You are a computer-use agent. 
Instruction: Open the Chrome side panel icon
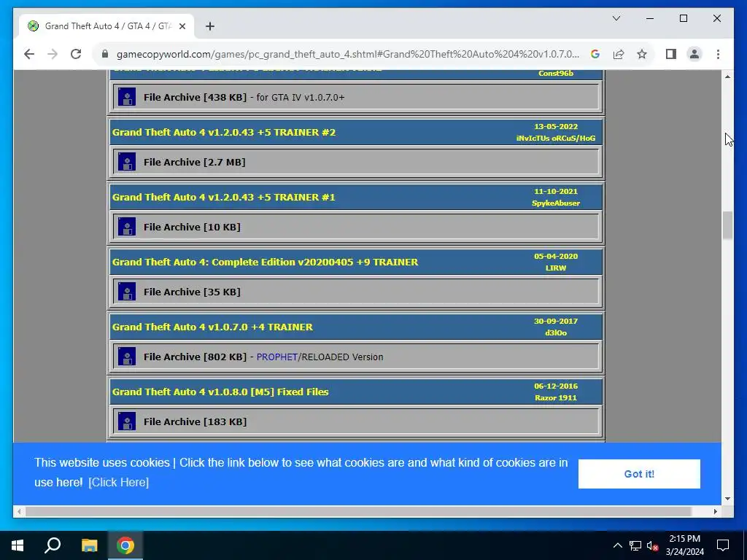pyautogui.click(x=671, y=54)
